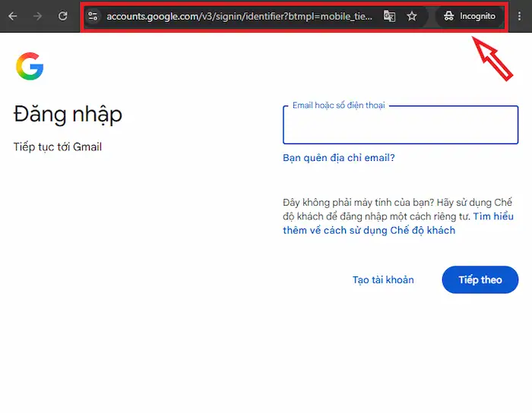Reload the Google sign-in page

coord(63,16)
